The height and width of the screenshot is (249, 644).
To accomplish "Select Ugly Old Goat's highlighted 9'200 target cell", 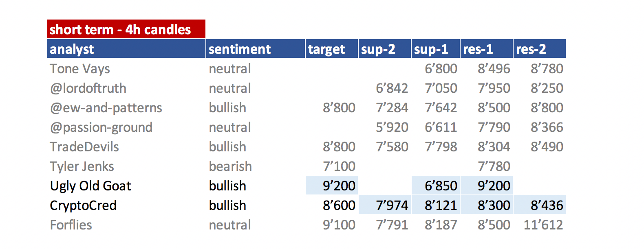I will pos(332,186).
